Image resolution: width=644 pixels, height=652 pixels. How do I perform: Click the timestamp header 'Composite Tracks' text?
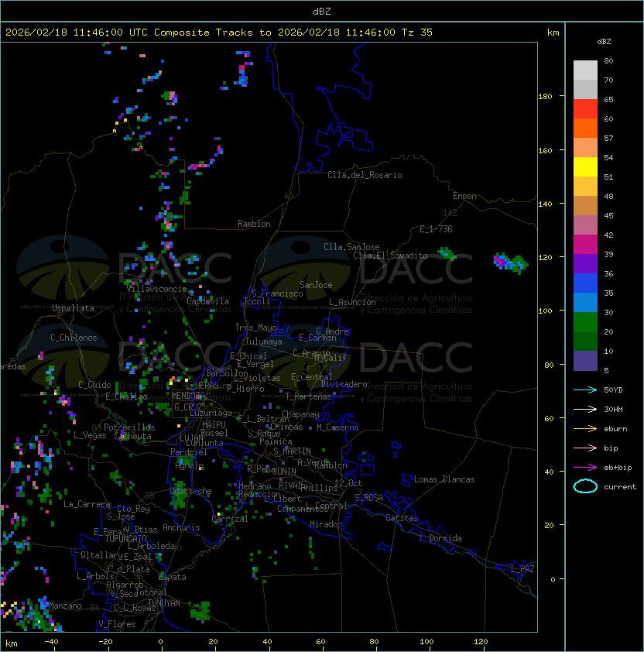click(203, 33)
